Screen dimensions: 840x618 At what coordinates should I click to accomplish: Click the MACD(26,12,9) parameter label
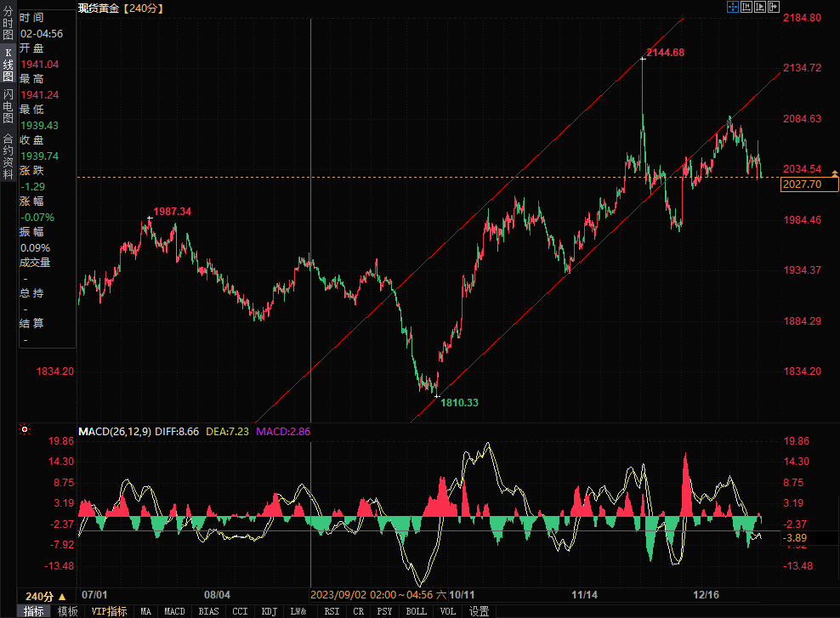click(x=115, y=432)
